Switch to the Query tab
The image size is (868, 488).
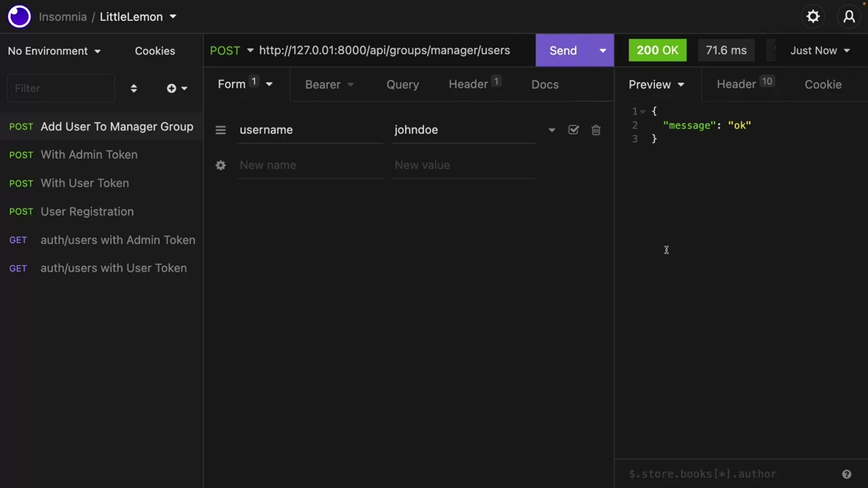click(x=402, y=85)
